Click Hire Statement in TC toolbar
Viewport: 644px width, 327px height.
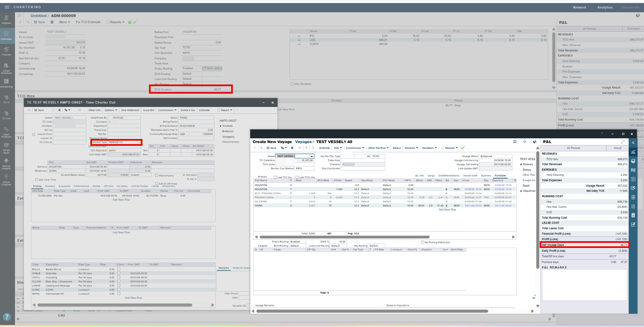point(130,110)
